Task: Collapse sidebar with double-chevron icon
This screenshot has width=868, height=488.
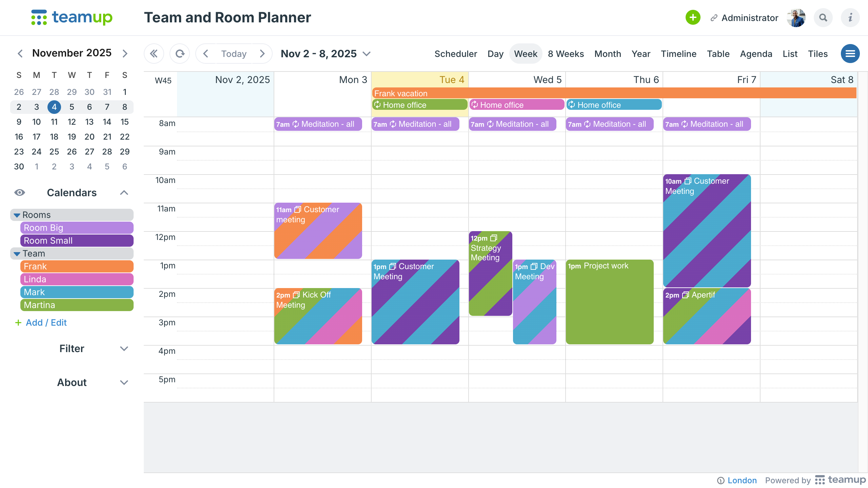Action: pos(154,54)
